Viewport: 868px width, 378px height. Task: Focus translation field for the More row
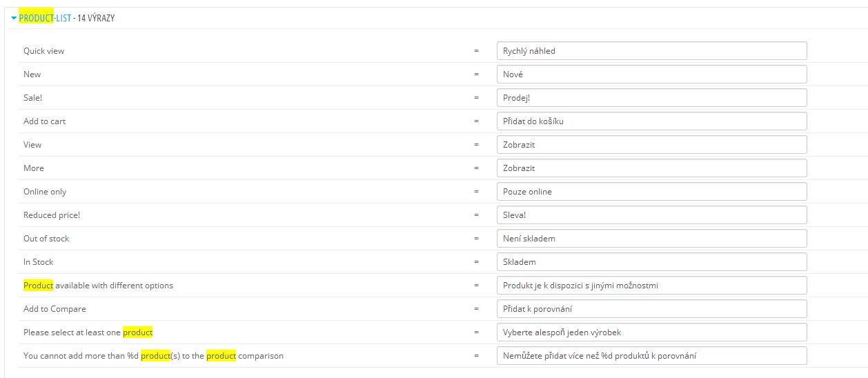click(651, 168)
